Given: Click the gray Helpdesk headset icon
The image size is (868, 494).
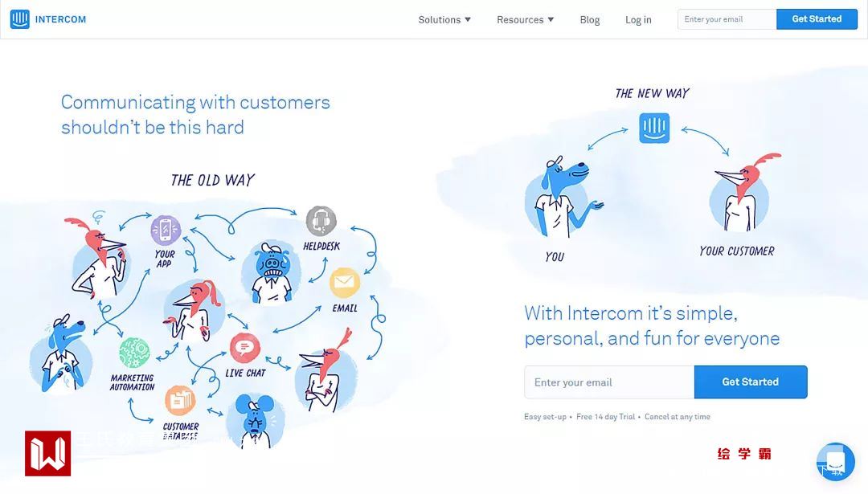Looking at the screenshot, I should click(321, 221).
